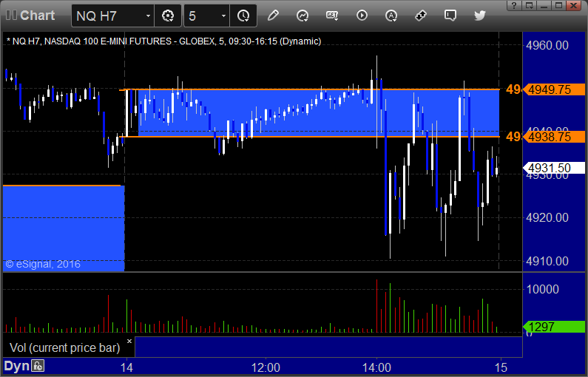The image size is (588, 377).
Task: Click the NQ H7 NASDAQ 100 E-MINI chart title
Action: (x=164, y=41)
